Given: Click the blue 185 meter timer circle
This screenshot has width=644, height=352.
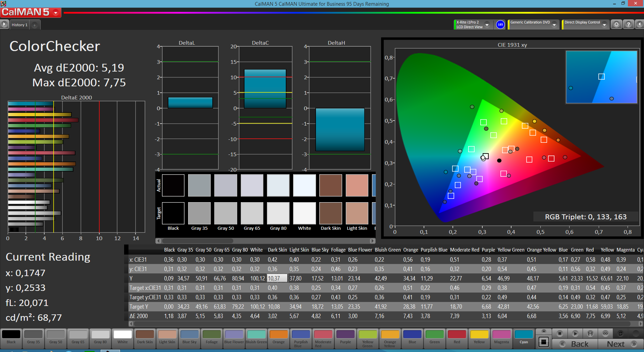Looking at the screenshot, I should click(x=500, y=25).
